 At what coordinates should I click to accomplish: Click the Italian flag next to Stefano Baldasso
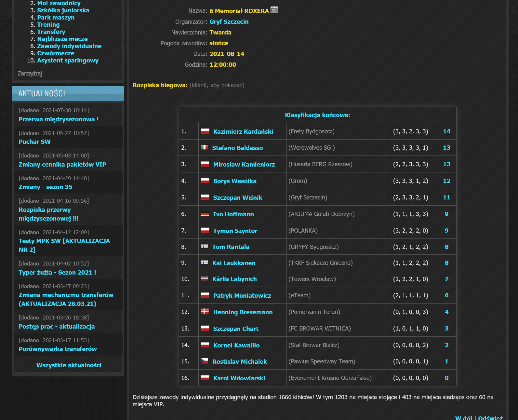[205, 147]
